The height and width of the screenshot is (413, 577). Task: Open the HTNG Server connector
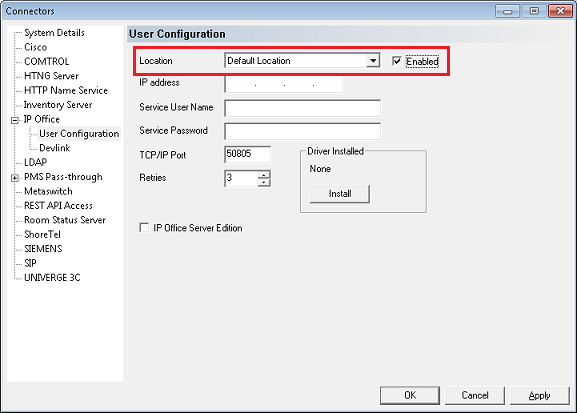point(51,76)
